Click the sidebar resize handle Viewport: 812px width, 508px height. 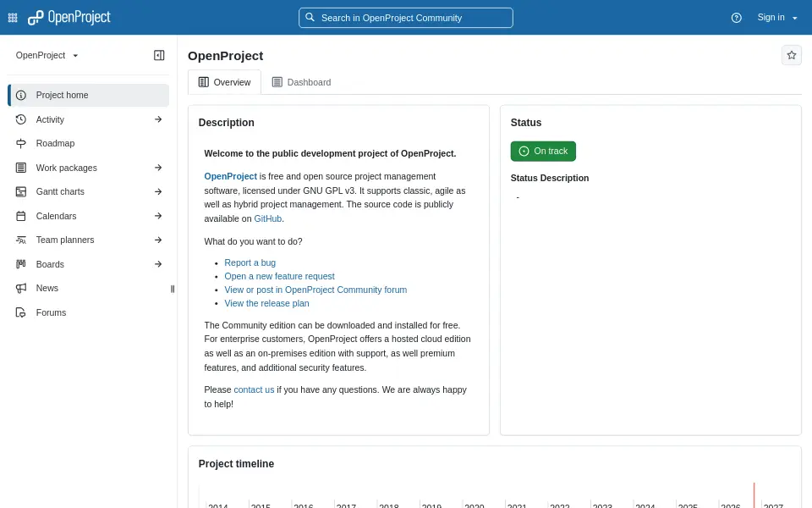[x=173, y=289]
